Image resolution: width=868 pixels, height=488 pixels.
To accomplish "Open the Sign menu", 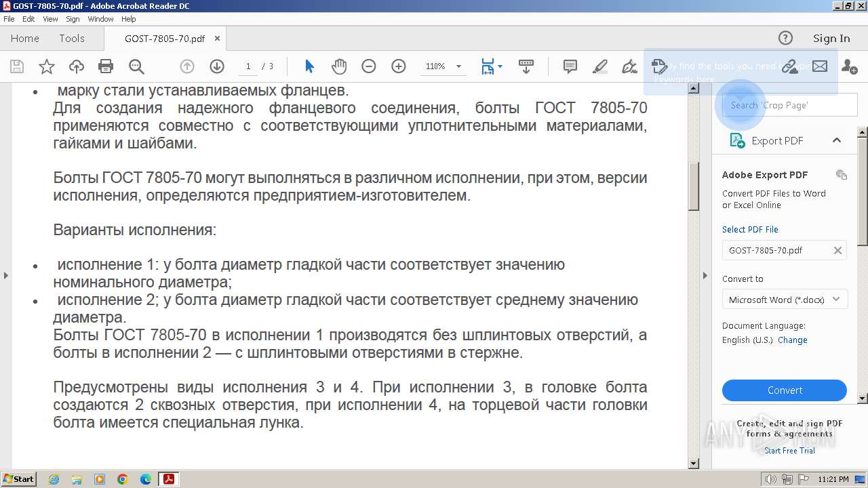I will (x=73, y=19).
